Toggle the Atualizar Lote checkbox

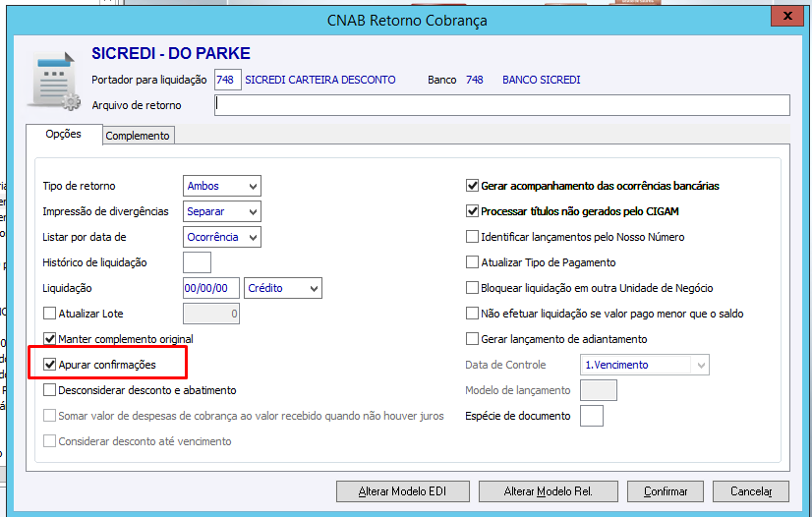coord(49,314)
